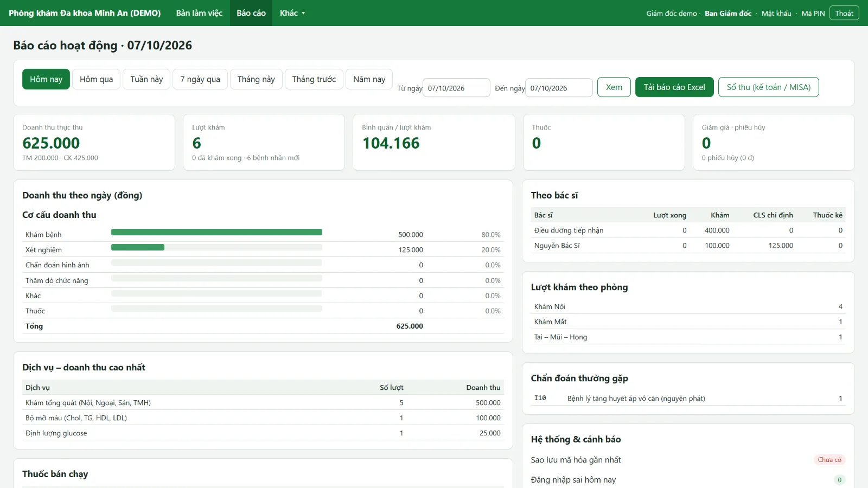Click the Khám Mắt room row
The width and height of the screenshot is (868, 488).
688,322
